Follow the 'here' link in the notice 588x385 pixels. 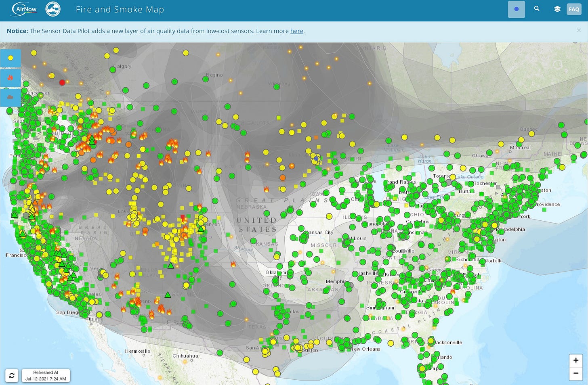[x=296, y=31]
